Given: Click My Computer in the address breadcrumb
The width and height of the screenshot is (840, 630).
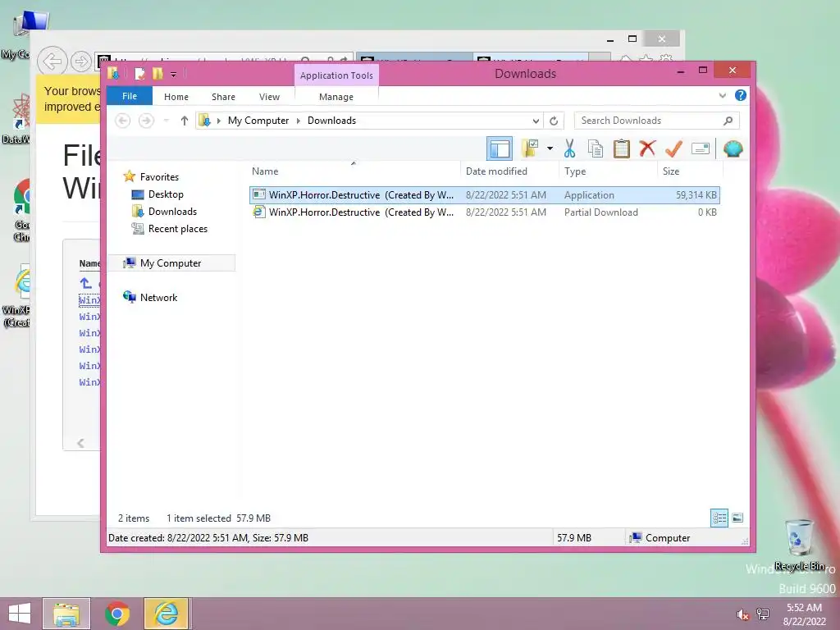Looking at the screenshot, I should click(x=258, y=121).
